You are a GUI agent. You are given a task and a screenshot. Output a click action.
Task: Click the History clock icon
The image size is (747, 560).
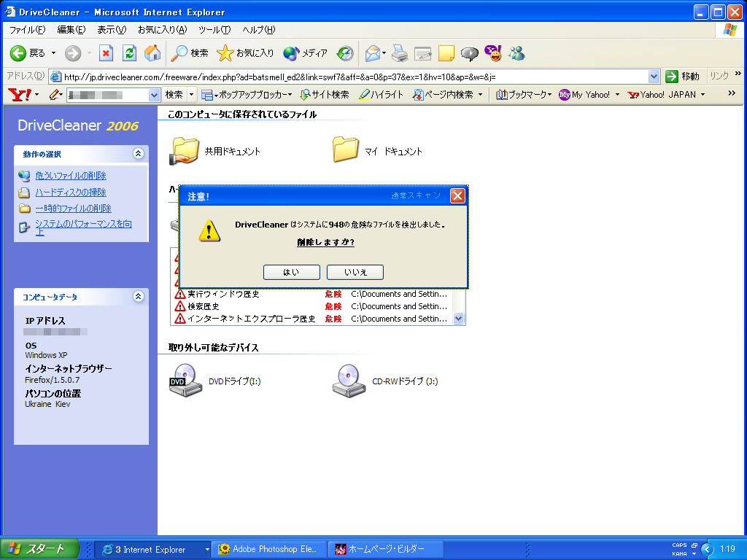pyautogui.click(x=345, y=52)
